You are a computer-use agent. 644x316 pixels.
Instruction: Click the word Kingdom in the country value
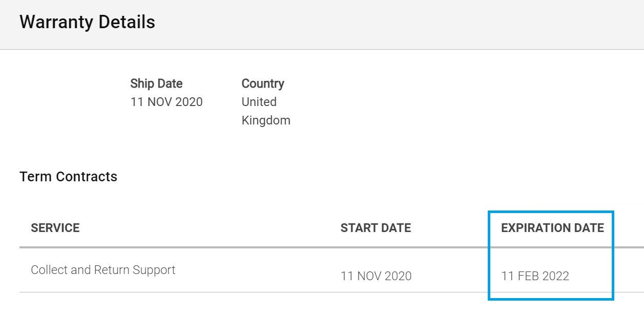coord(266,120)
